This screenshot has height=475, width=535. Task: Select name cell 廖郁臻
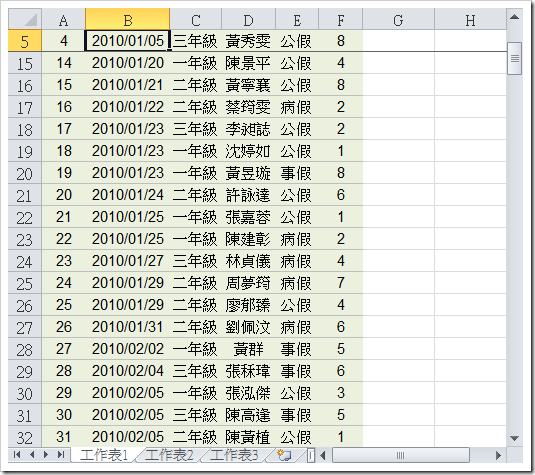248,305
